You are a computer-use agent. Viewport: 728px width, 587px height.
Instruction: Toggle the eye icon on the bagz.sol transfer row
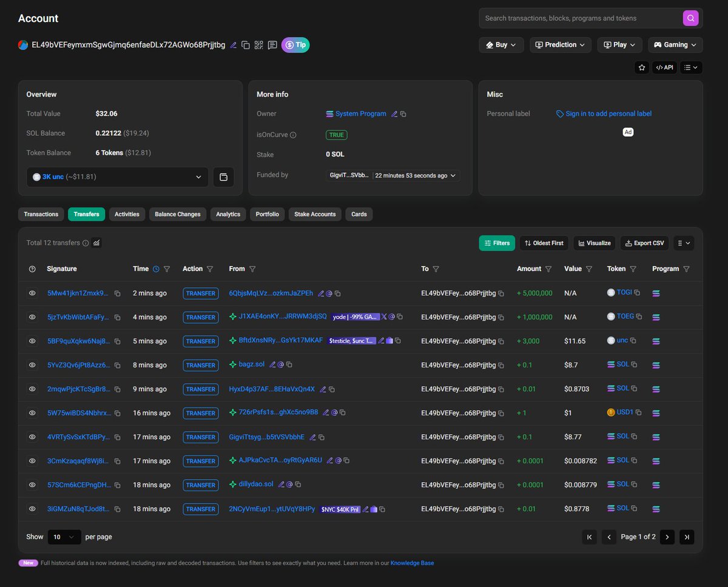click(32, 365)
